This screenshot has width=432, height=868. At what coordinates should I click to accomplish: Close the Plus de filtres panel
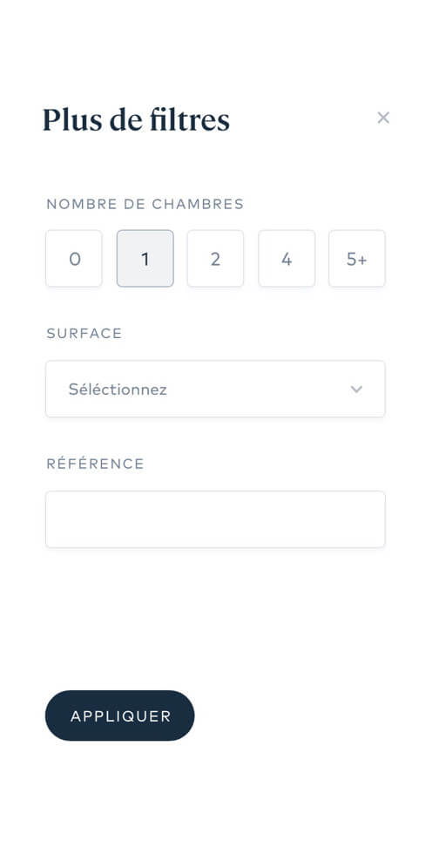click(382, 118)
